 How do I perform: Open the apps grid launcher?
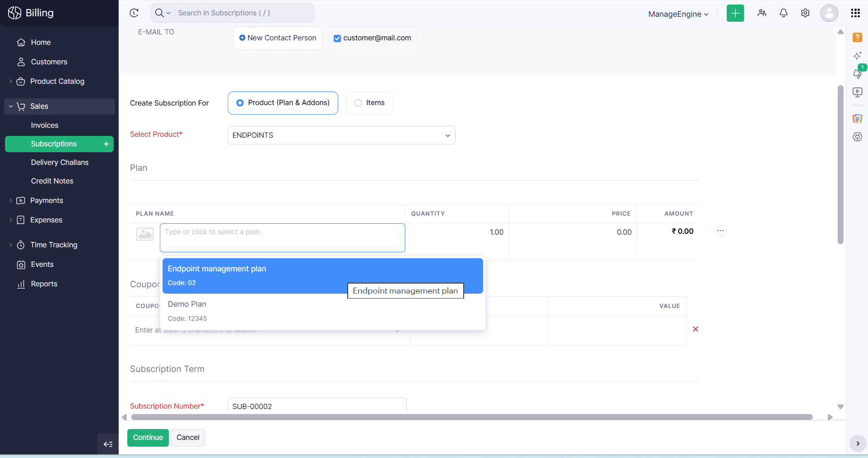(855, 13)
